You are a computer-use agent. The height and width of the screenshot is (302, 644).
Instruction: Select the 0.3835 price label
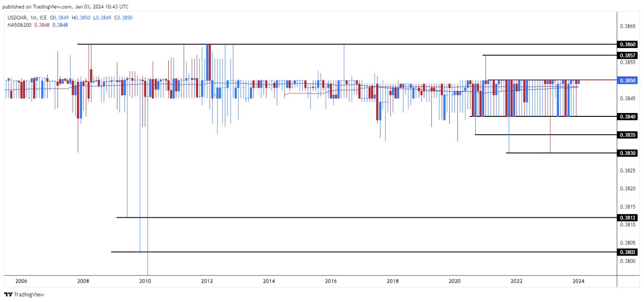[628, 135]
